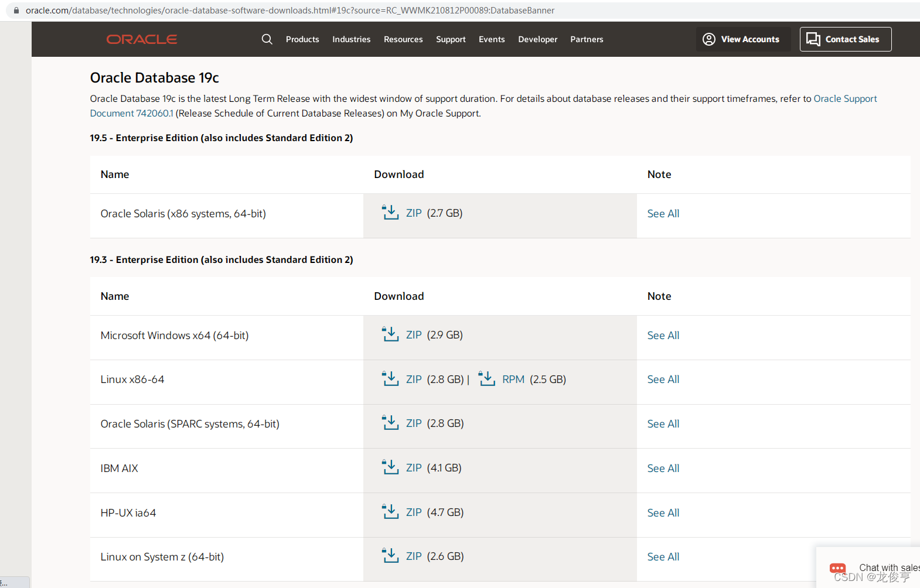
Task: Open the Chat with sales widget
Action: point(868,568)
